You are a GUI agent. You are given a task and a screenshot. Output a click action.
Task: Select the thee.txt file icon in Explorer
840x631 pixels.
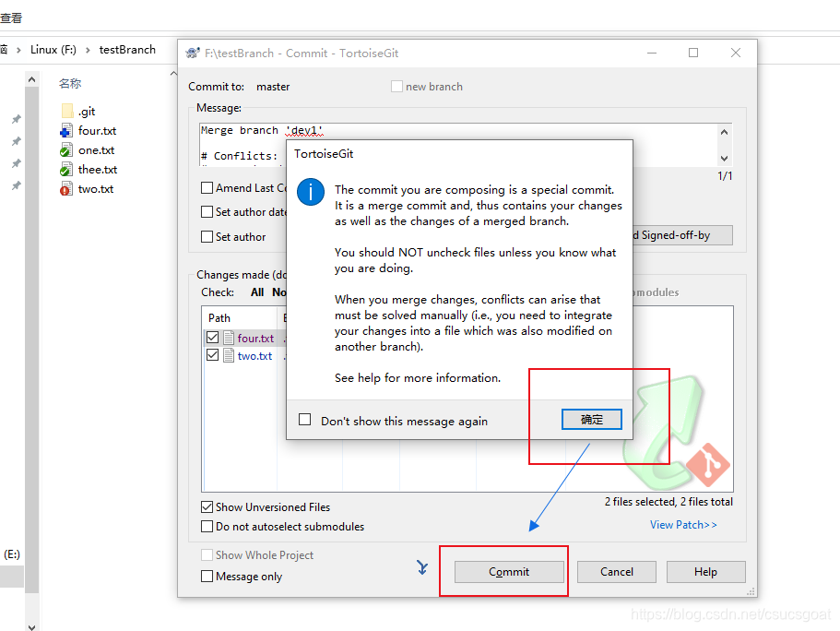coord(66,170)
